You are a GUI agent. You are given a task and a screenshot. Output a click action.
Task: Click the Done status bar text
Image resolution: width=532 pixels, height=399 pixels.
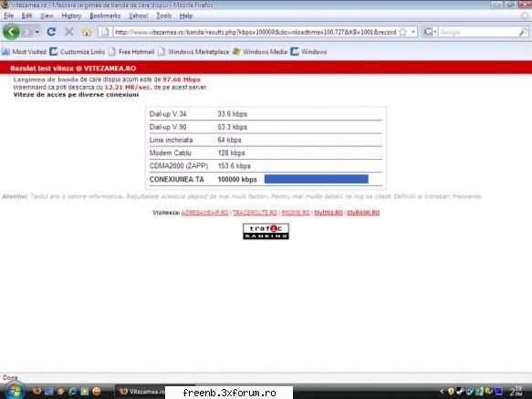pyautogui.click(x=10, y=377)
